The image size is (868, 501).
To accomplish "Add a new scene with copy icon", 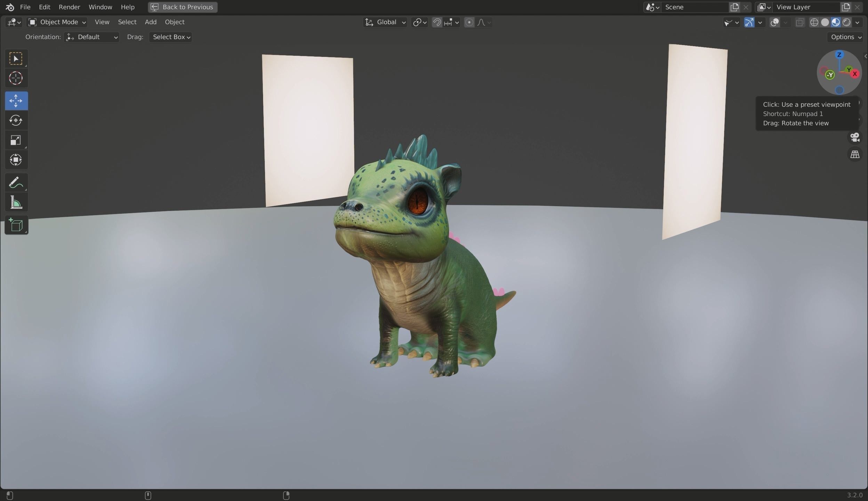I will pyautogui.click(x=734, y=7).
